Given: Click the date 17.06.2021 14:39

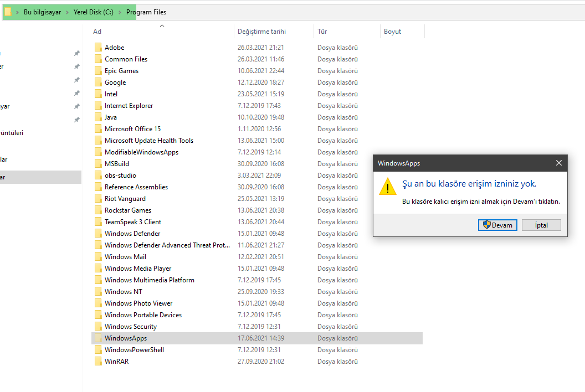Looking at the screenshot, I should click(x=261, y=338).
